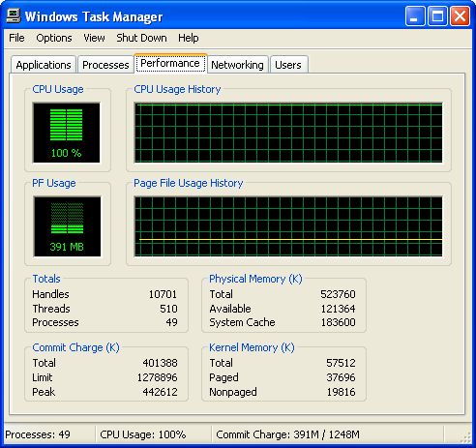Screen dimensions: 476x448
Task: Click the Task Manager title bar icon
Action: tap(14, 15)
